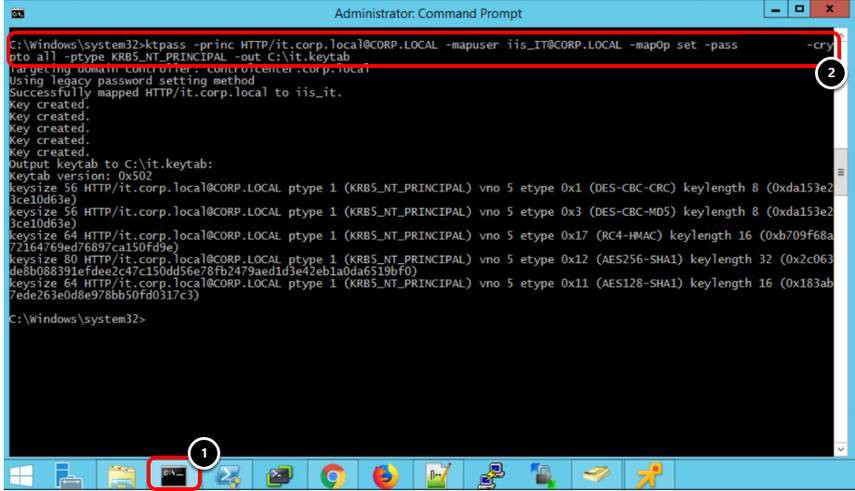Open the yellow stacked-pages taskbar icon

597,475
